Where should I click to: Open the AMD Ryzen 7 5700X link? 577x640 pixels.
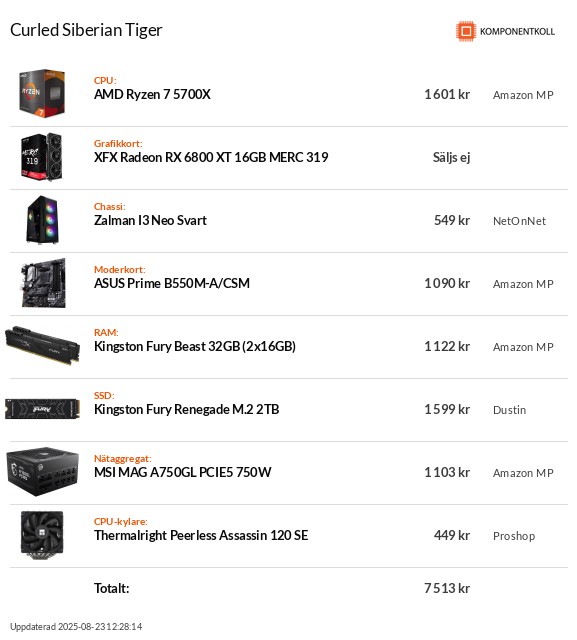[x=152, y=94]
